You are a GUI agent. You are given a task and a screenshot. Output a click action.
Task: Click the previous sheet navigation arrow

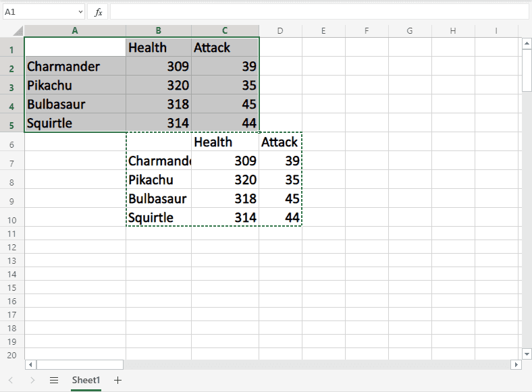pos(11,381)
